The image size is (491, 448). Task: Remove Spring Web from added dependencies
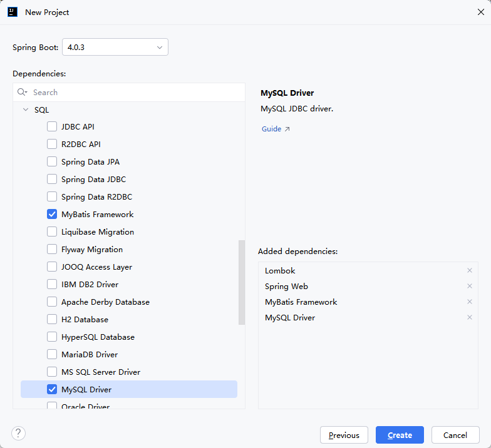[x=470, y=286]
